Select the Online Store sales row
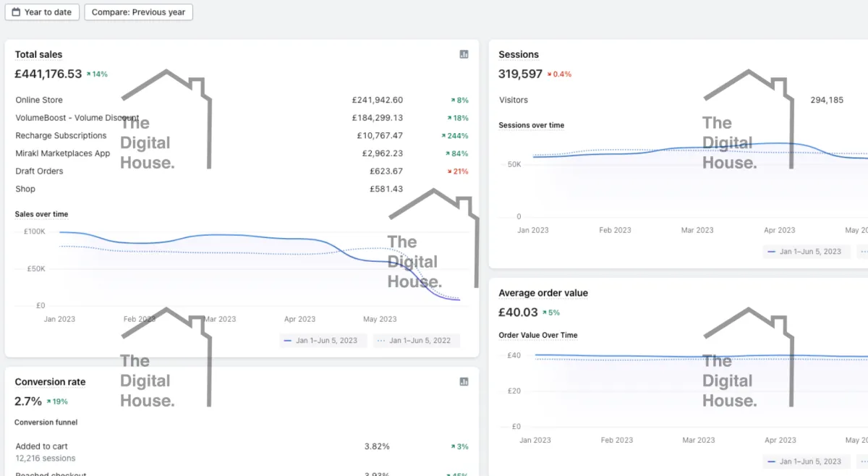Screen dimensions: 868x476 (x=39, y=100)
